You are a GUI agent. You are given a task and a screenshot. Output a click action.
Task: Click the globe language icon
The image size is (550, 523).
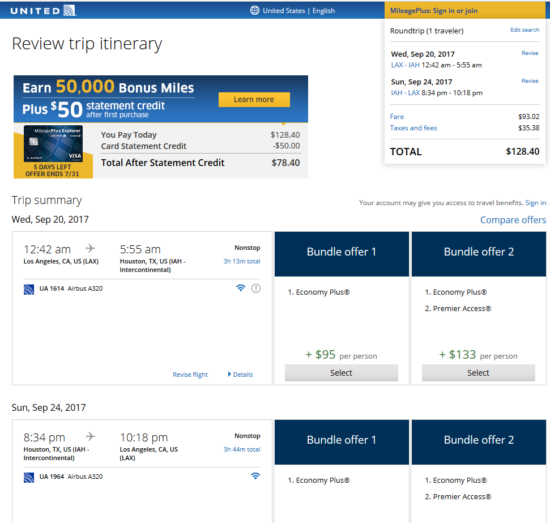pyautogui.click(x=255, y=11)
